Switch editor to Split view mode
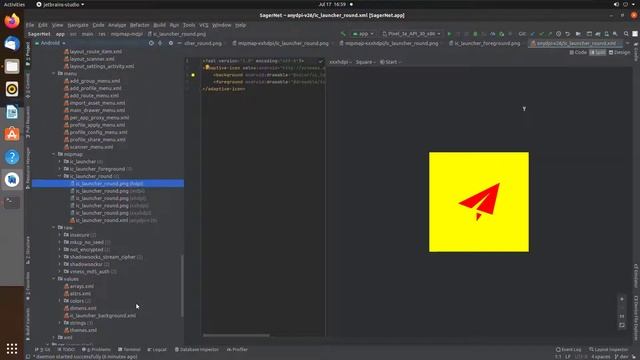Screen dimensions: 640x360 click(x=598, y=52)
